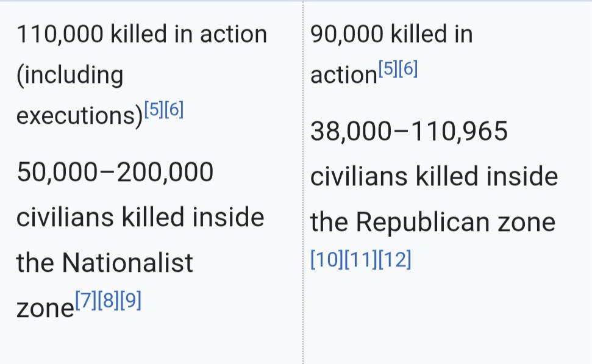Jump to footnote [12] under Republican zone
This screenshot has height=364, width=592.
pyautogui.click(x=395, y=261)
